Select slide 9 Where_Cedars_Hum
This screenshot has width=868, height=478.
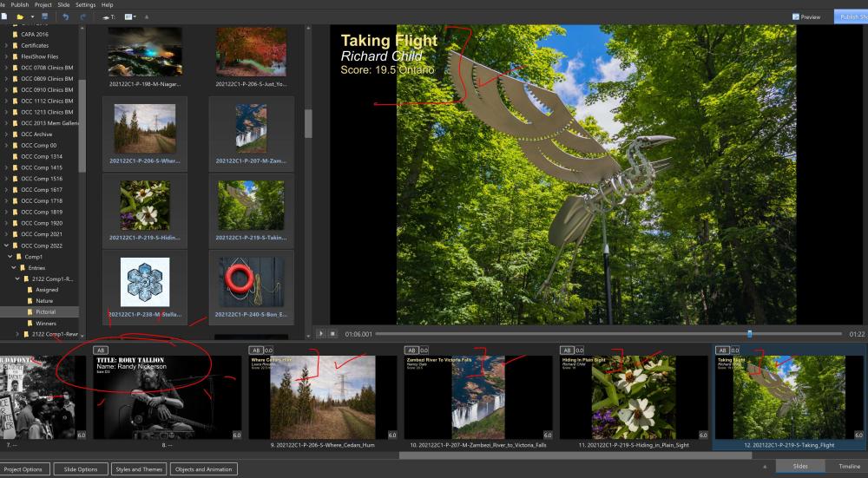323,397
